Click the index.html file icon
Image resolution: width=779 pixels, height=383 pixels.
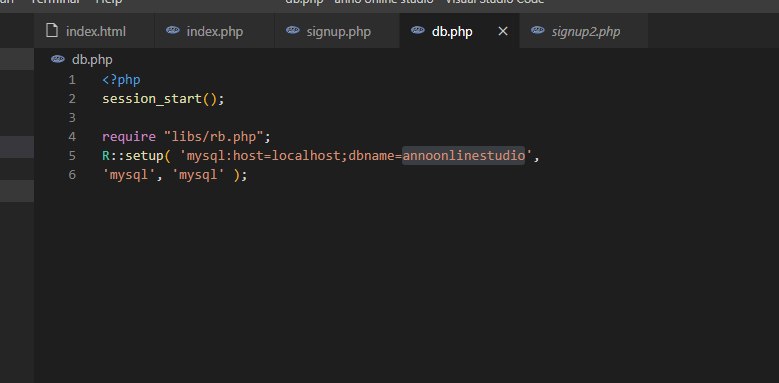(52, 31)
